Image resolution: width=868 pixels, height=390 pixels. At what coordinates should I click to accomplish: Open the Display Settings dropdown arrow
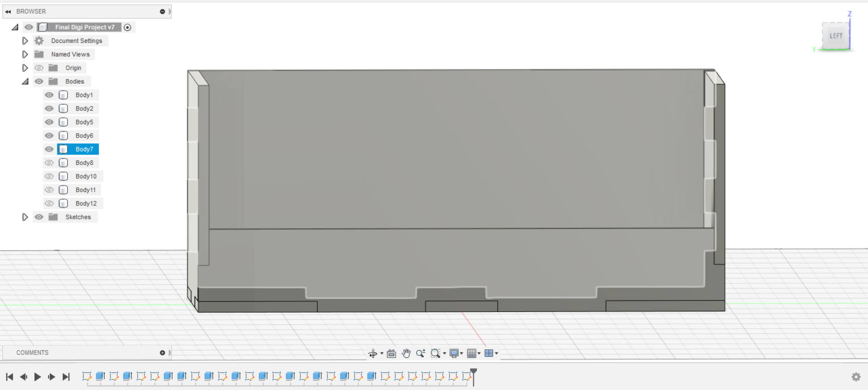(462, 353)
